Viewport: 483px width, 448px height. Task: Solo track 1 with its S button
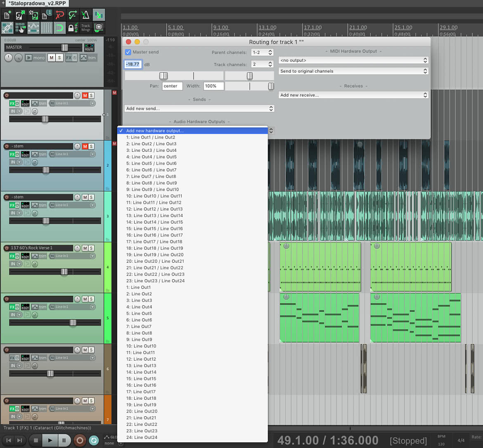coord(91,95)
